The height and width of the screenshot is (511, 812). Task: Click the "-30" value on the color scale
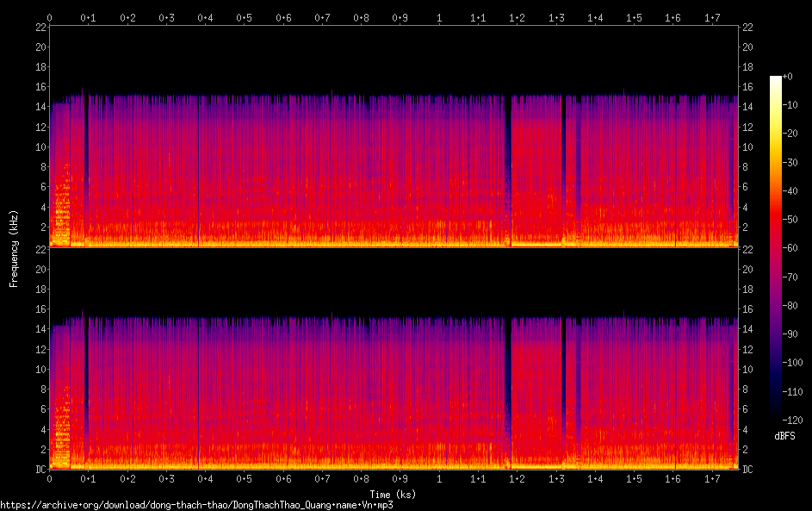[790, 162]
